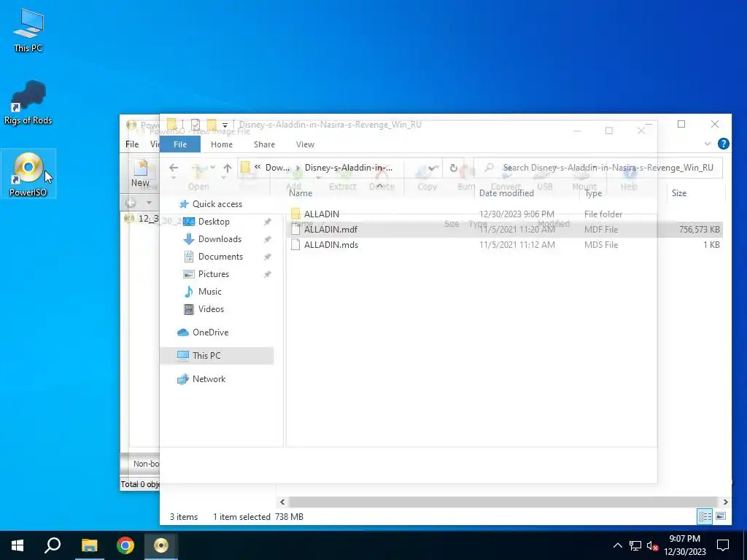Open File menu in PowerISO window
747x560 pixels.
132,144
